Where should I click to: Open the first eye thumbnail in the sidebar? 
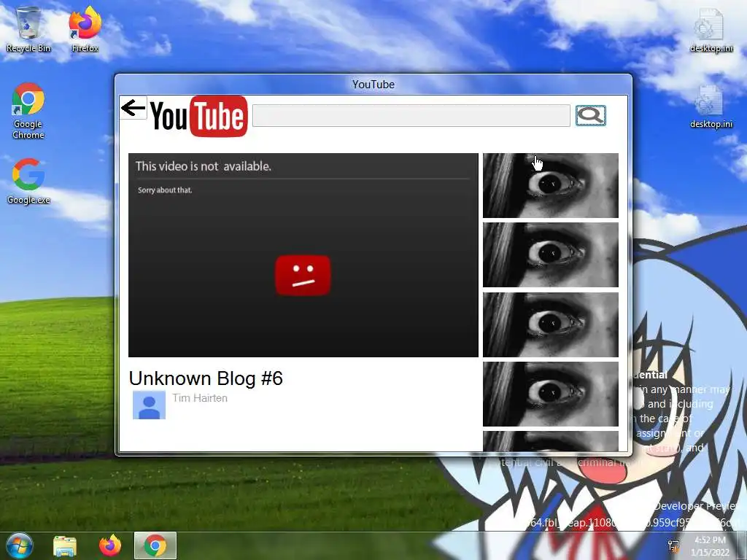(x=551, y=186)
